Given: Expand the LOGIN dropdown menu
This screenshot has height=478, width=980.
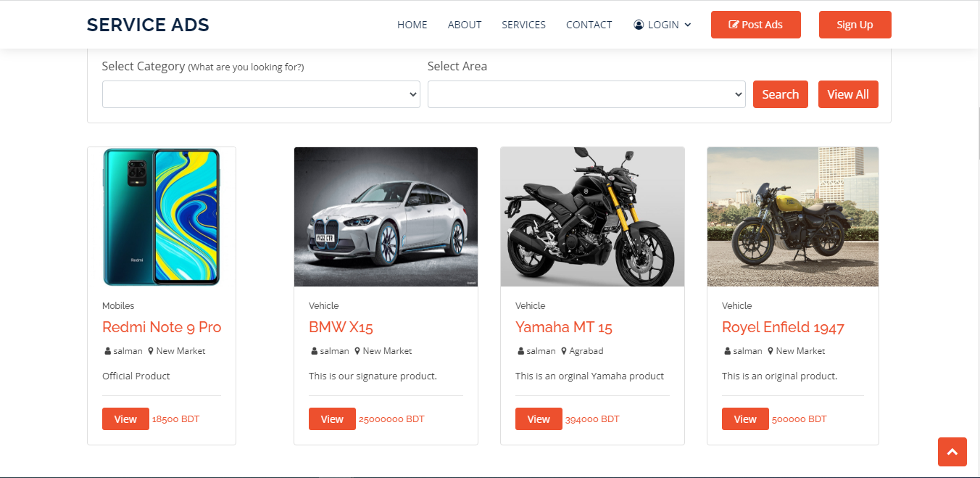Looking at the screenshot, I should click(663, 25).
